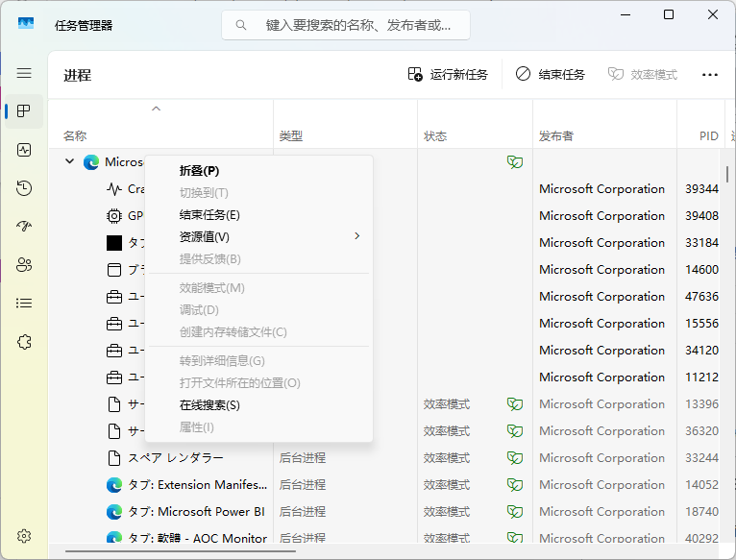736x560 pixels.
Task: Open the three-dot more options menu
Action: pyautogui.click(x=710, y=75)
